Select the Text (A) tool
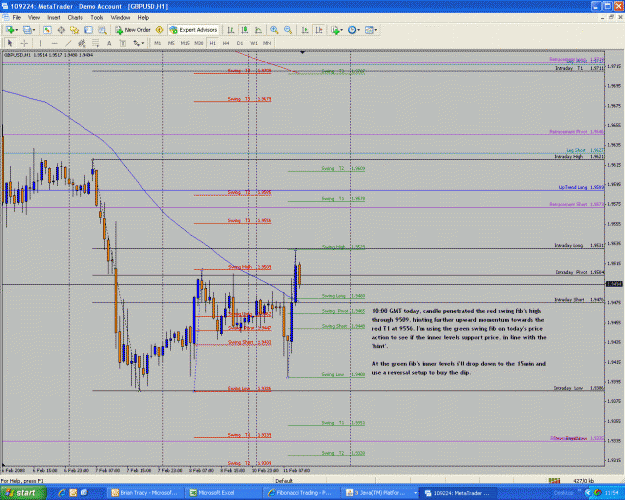The height and width of the screenshot is (500, 625). [109, 43]
